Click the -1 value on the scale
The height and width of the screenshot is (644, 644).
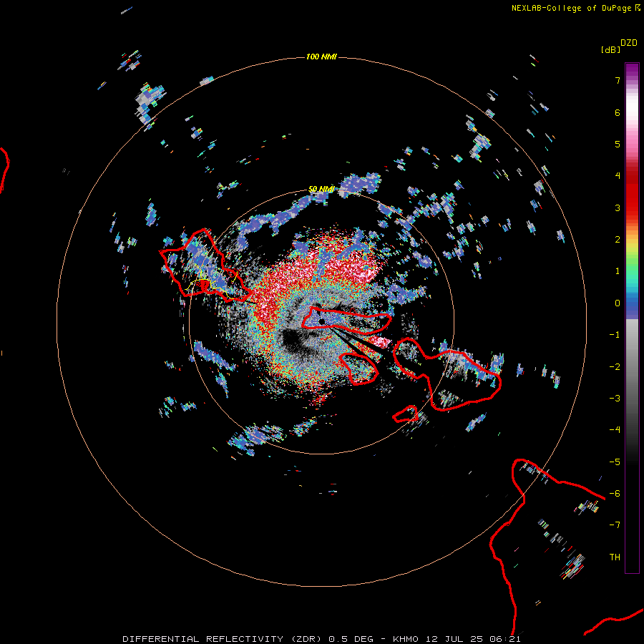click(615, 335)
